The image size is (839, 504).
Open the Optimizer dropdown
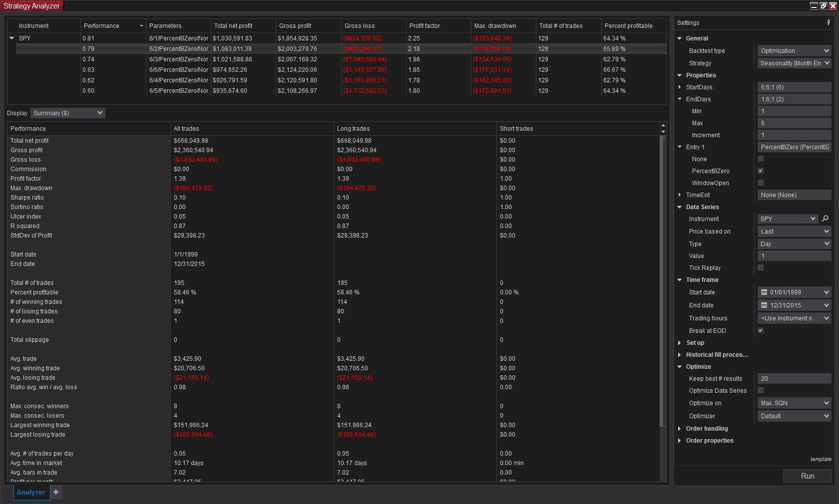click(795, 416)
